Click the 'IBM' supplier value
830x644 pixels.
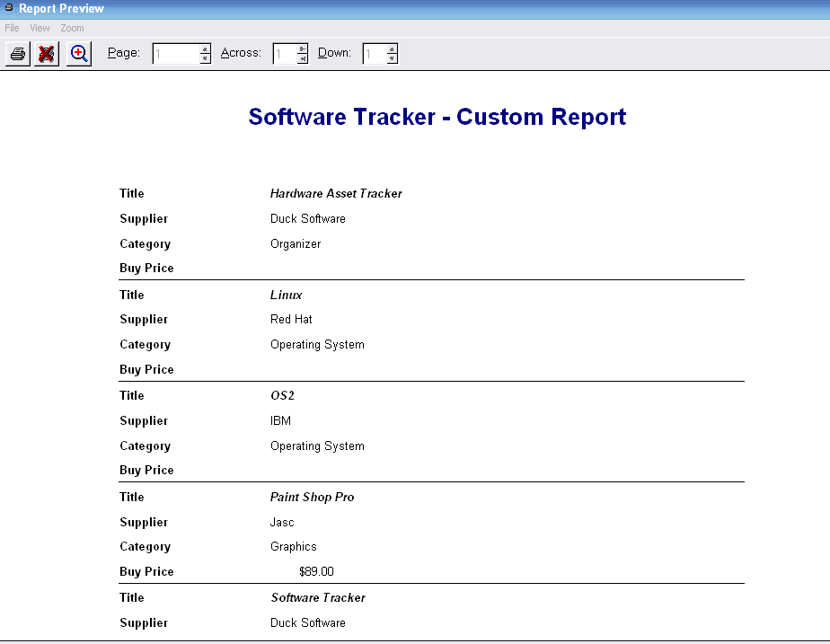[280, 421]
